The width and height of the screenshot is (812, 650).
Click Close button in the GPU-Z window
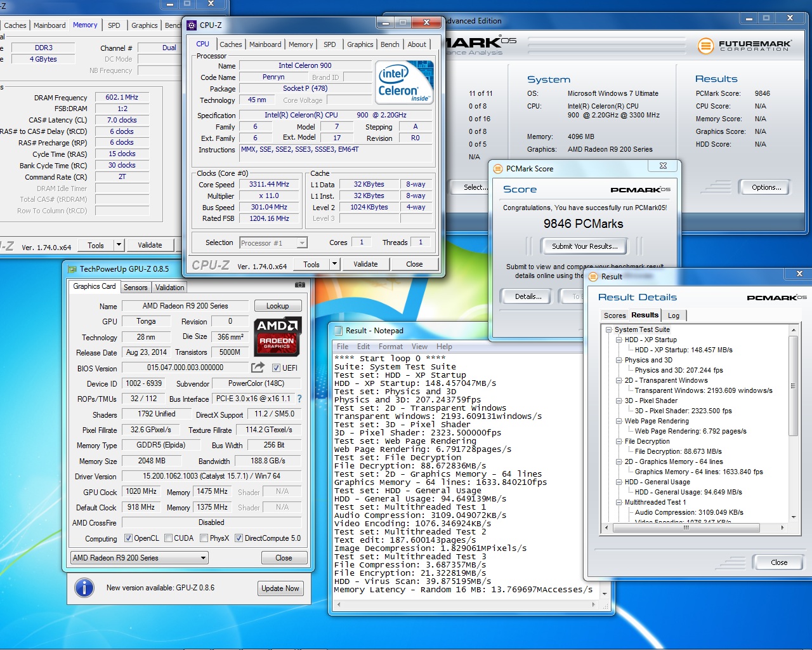pos(284,558)
